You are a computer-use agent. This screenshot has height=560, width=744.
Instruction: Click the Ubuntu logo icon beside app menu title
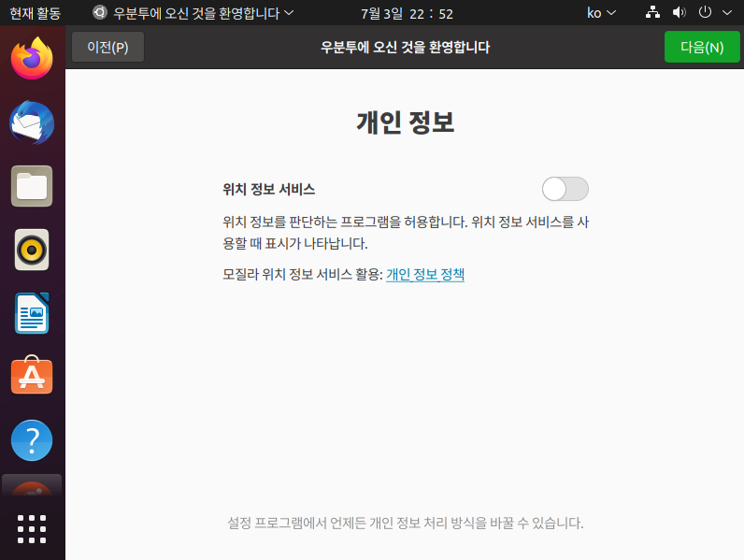[100, 12]
